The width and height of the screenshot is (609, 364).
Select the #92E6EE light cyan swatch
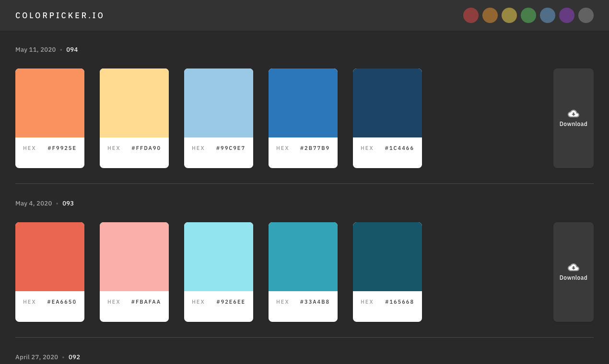219,256
